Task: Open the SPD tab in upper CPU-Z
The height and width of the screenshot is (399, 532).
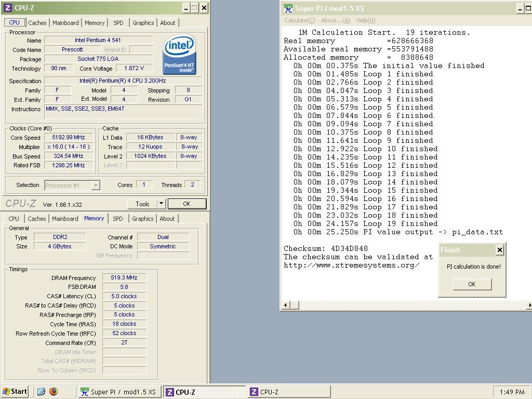Action: (x=118, y=23)
